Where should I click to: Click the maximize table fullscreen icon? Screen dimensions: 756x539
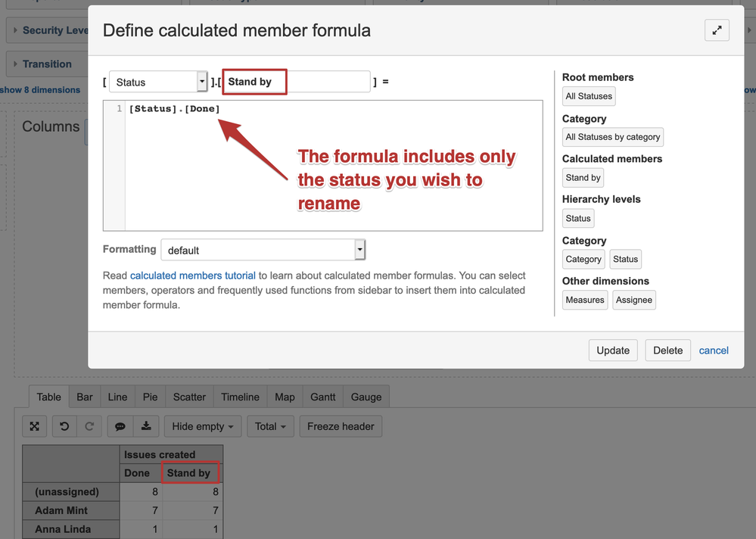pos(35,426)
